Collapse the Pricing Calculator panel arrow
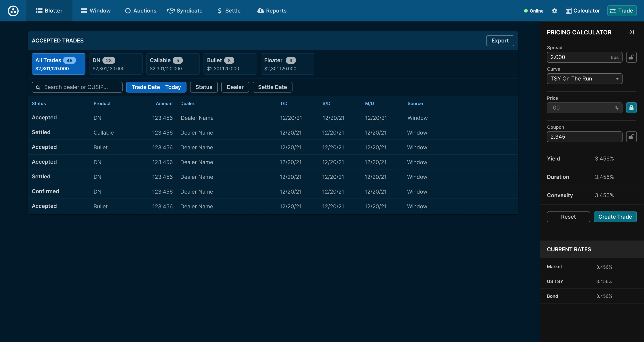Screen dimensions: 644x342 pyautogui.click(x=631, y=32)
